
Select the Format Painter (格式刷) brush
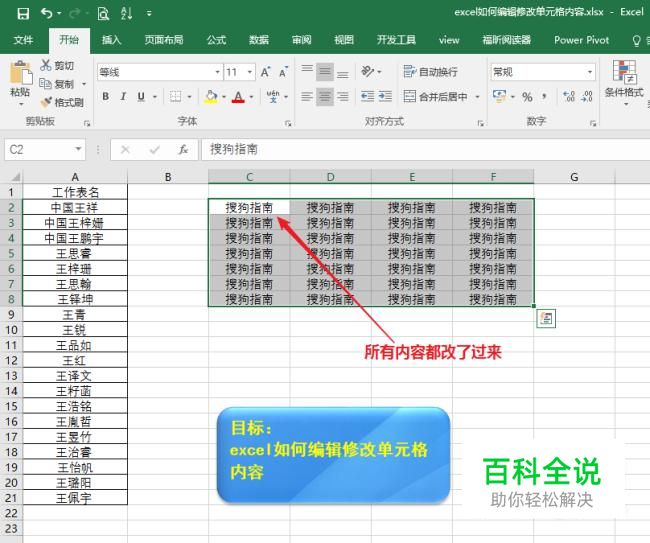pyautogui.click(x=46, y=102)
